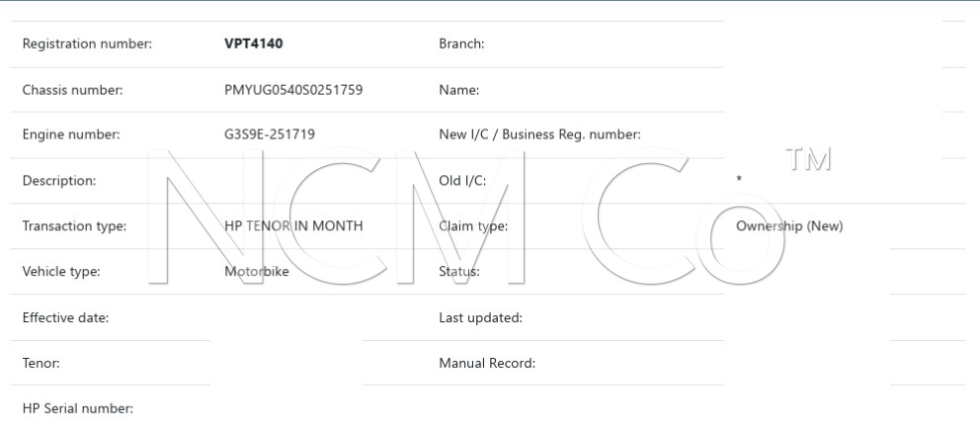Click the New I/C / Business Reg. number label
The width and height of the screenshot is (980, 433).
[x=540, y=135]
